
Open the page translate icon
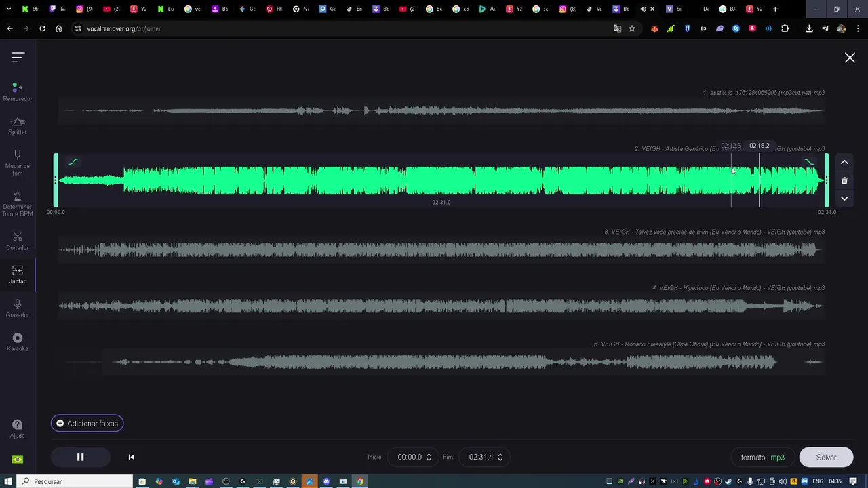pyautogui.click(x=617, y=28)
